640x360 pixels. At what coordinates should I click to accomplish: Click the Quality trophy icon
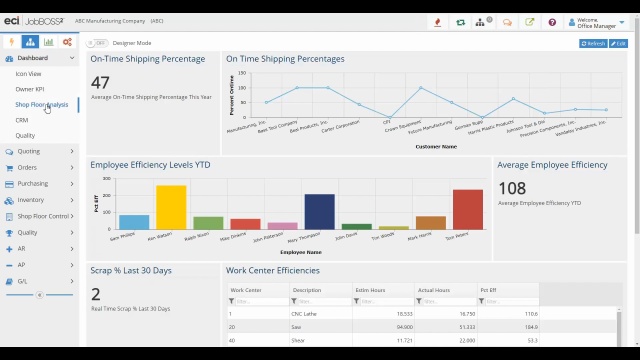(9, 233)
